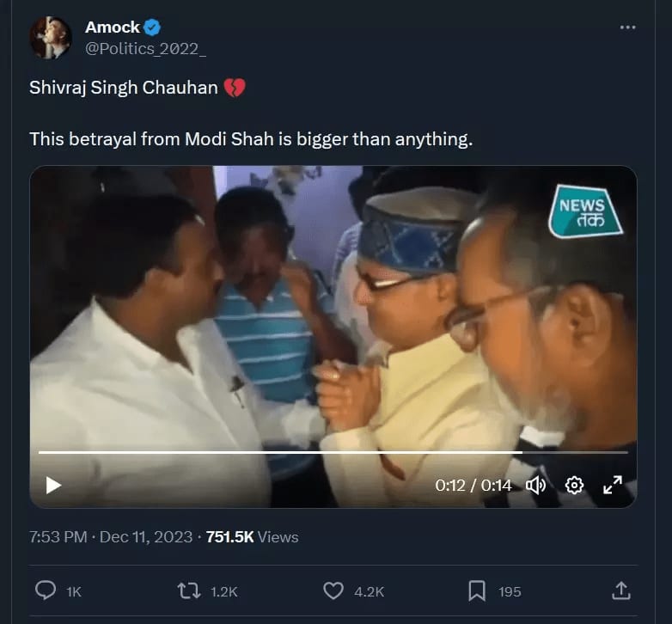Click the blue verified badge
The width and height of the screenshot is (672, 624).
(x=152, y=28)
